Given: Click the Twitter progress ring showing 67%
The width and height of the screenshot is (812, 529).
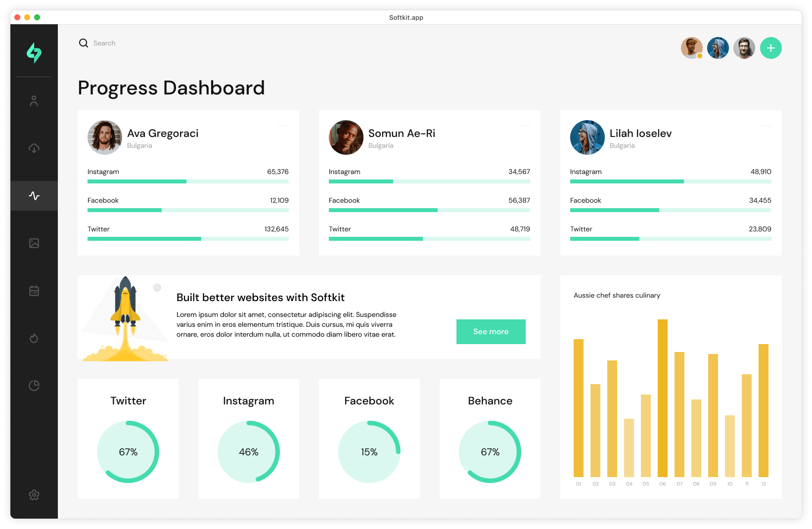Looking at the screenshot, I should (x=128, y=451).
